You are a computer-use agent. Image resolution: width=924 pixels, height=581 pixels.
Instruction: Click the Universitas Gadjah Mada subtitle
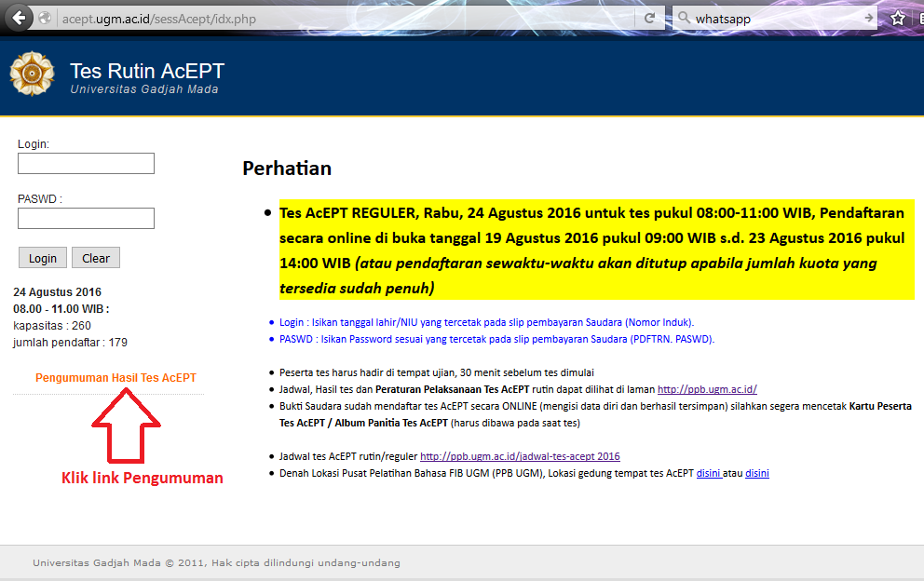144,89
